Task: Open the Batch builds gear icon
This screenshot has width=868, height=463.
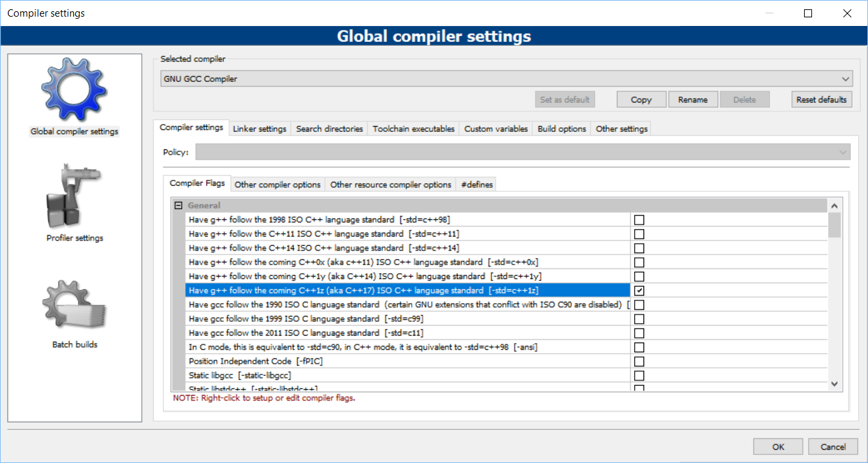Action: pyautogui.click(x=74, y=304)
